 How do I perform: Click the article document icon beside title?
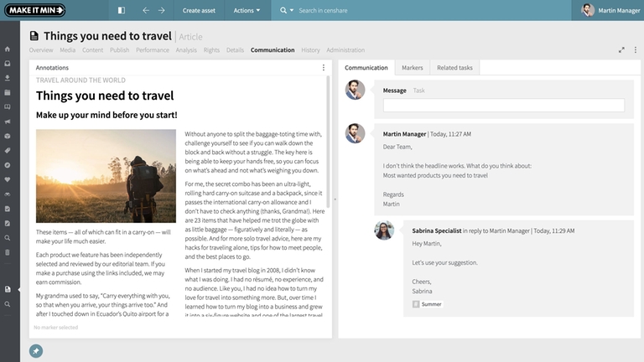34,36
